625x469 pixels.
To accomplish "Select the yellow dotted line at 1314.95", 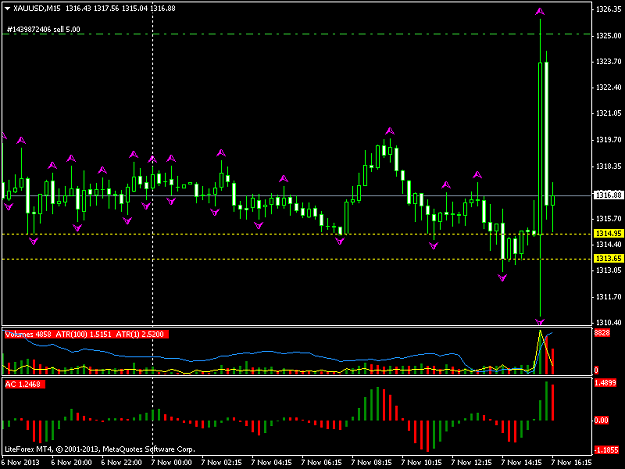I will (x=297, y=234).
